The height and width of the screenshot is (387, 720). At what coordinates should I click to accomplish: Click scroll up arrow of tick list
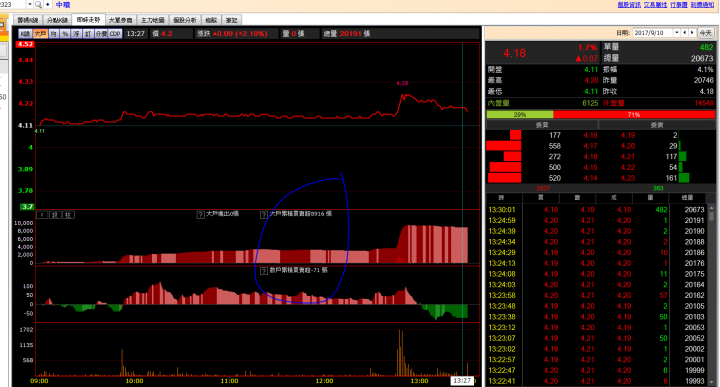[711, 208]
